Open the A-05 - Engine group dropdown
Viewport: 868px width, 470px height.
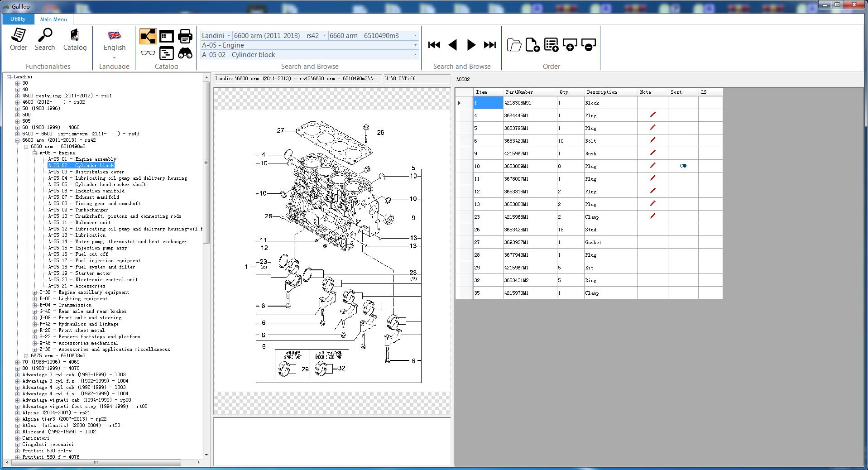point(415,45)
